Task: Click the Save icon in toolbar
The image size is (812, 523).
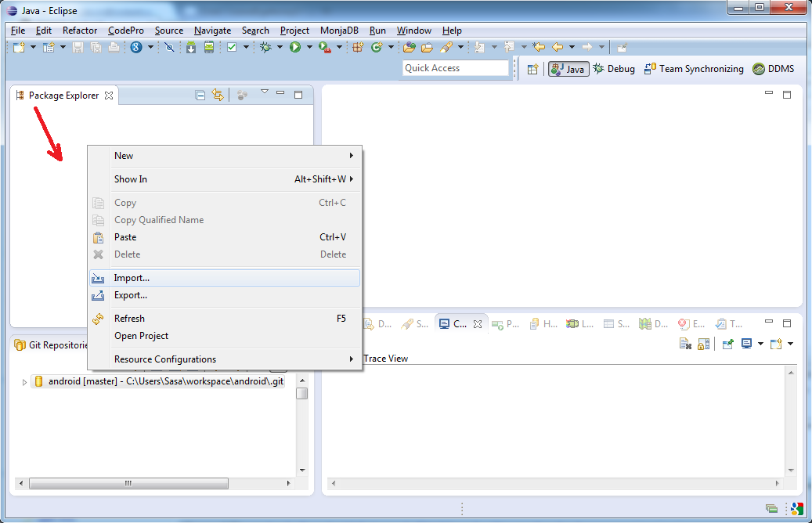Action: tap(78, 48)
